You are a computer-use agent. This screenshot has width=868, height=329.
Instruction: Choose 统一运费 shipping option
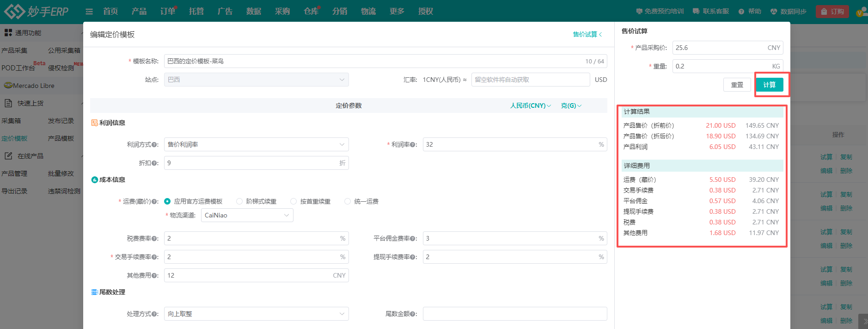tap(348, 201)
